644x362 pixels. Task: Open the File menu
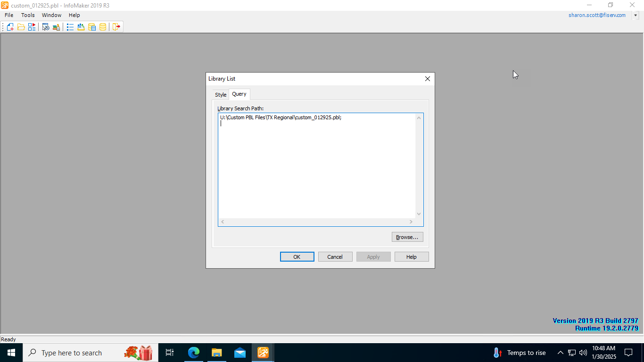(x=9, y=15)
